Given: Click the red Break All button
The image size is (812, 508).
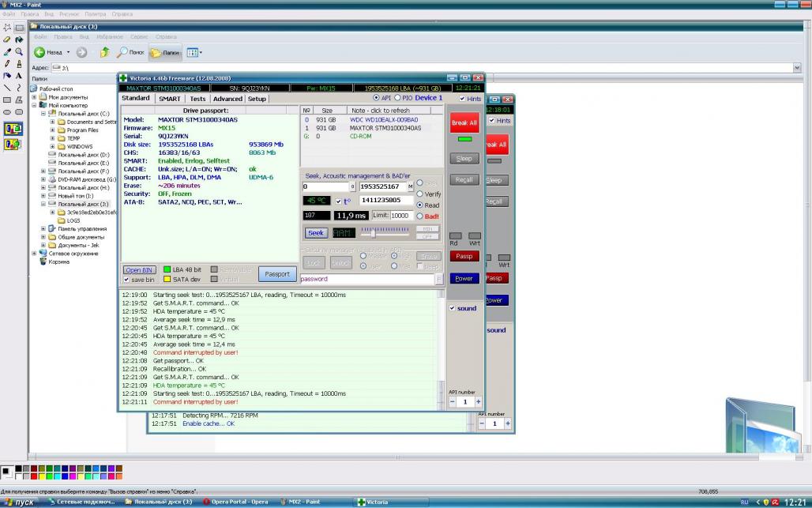Looking at the screenshot, I should coord(464,122).
